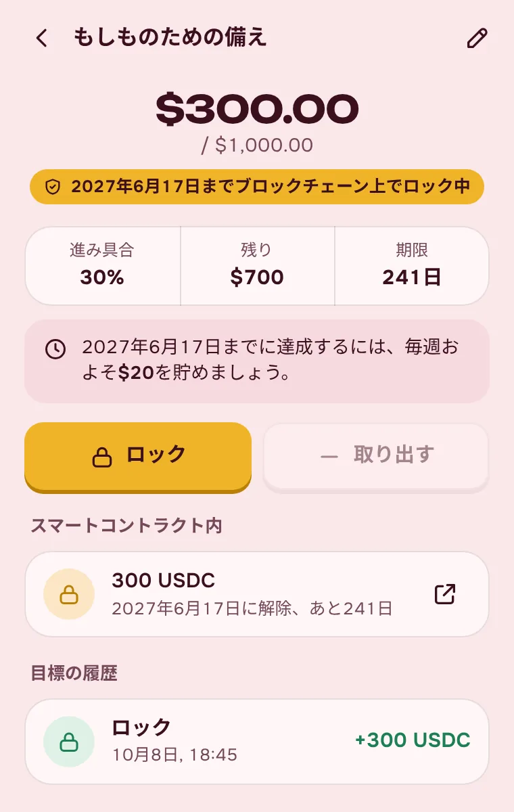The height and width of the screenshot is (812, 514).
Task: Click the yellow blockchain lock status banner
Action: tap(257, 187)
